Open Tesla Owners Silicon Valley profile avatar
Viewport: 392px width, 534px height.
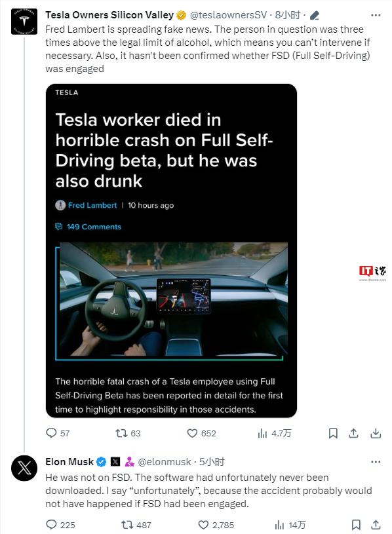(x=24, y=22)
